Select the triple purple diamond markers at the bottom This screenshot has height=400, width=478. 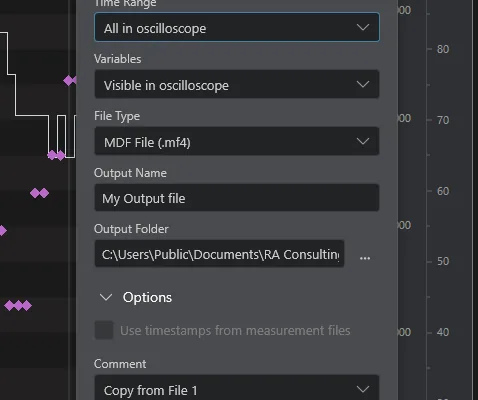click(18, 305)
